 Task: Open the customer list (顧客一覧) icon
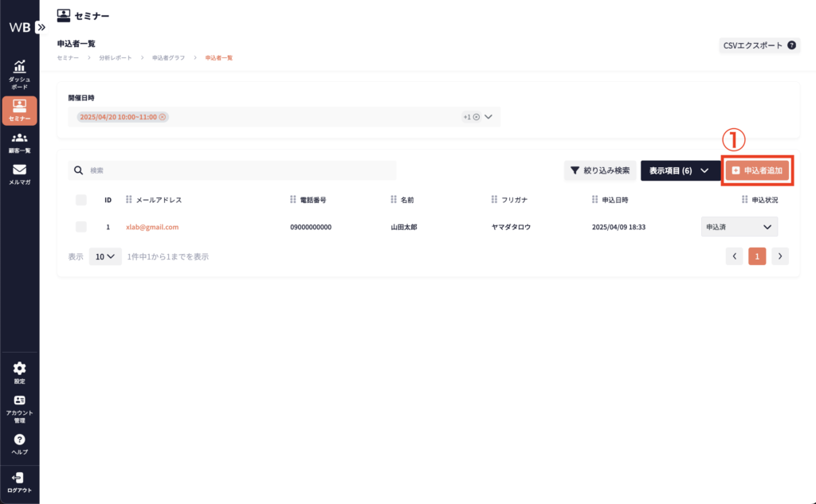pyautogui.click(x=19, y=142)
